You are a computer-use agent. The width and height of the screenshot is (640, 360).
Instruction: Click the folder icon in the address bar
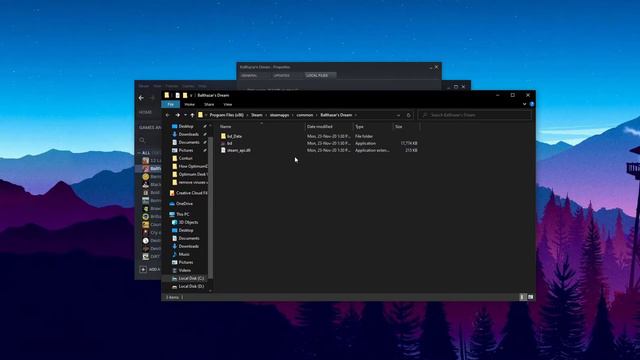click(x=200, y=115)
